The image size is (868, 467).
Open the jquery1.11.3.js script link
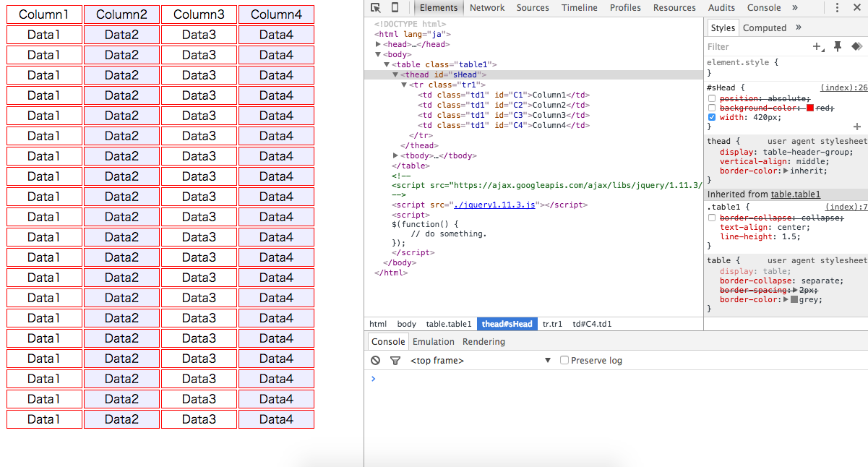pyautogui.click(x=494, y=205)
